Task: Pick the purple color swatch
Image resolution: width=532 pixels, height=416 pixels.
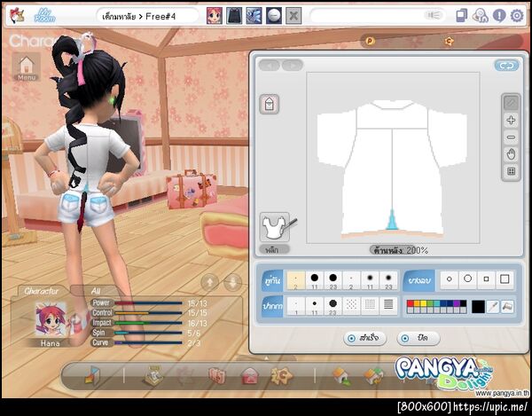Action: (x=457, y=303)
